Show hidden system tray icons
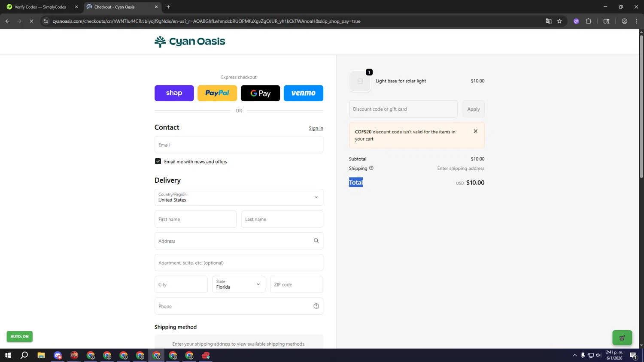This screenshot has height=362, width=644. tap(574, 355)
